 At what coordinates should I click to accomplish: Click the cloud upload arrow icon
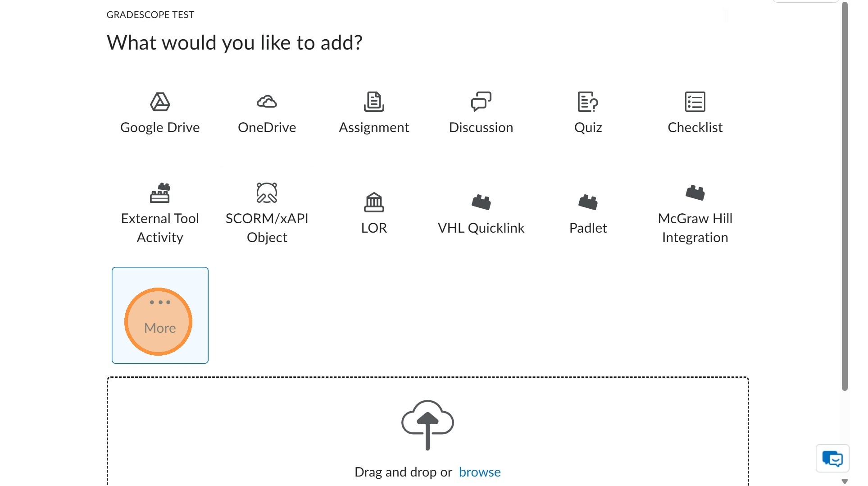427,425
